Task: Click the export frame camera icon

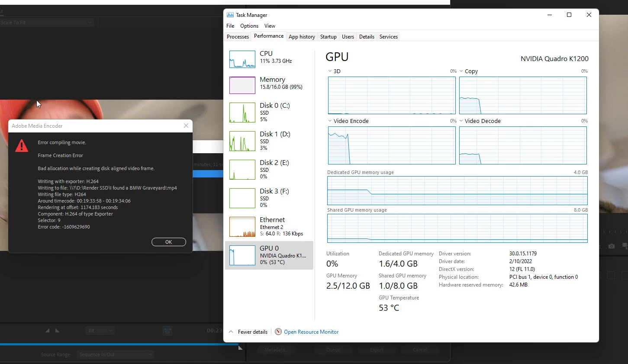Action: [x=611, y=246]
